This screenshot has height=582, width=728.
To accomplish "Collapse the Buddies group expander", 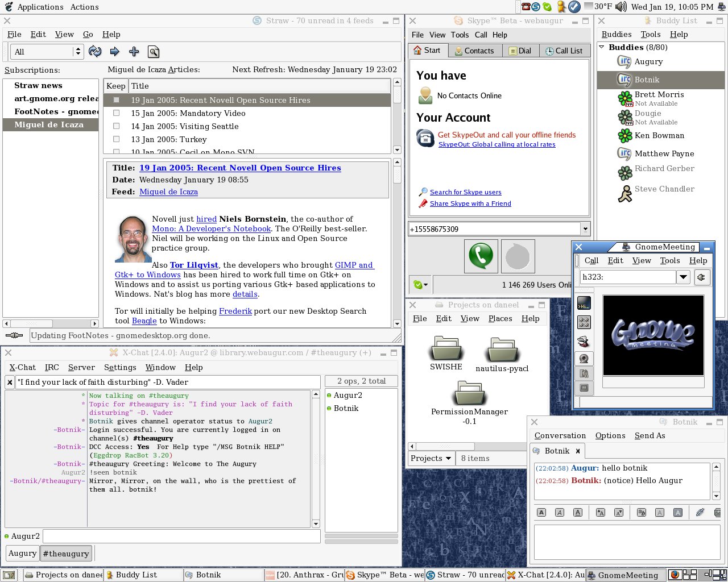I will point(602,47).
